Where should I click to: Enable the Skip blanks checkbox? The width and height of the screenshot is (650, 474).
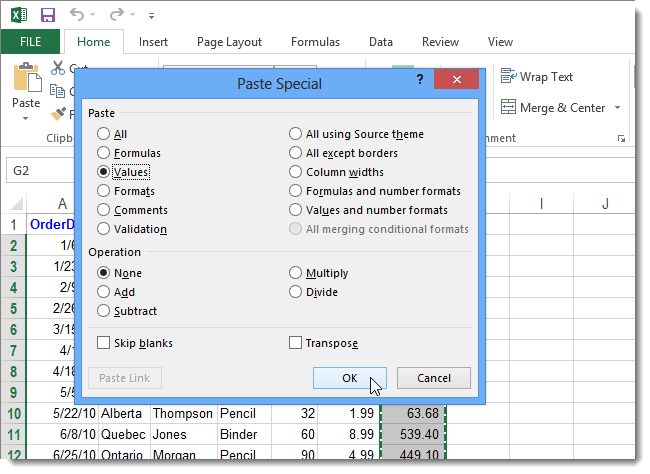click(104, 343)
